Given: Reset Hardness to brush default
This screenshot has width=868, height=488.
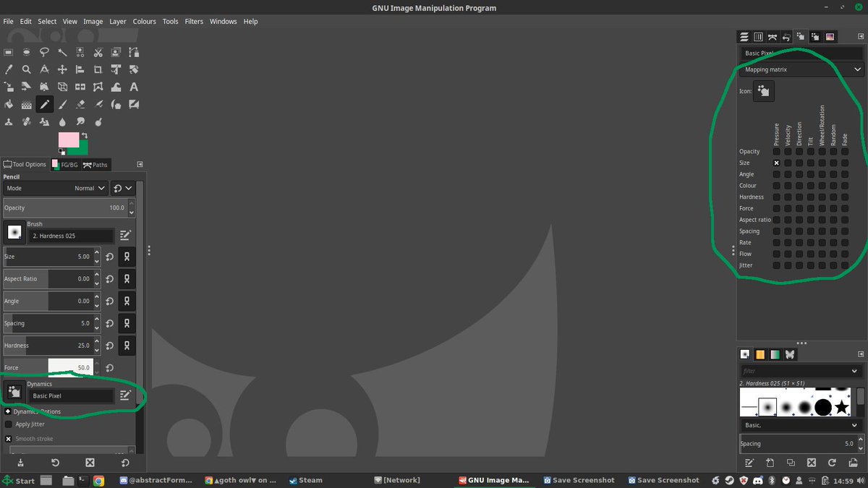Looking at the screenshot, I should pos(109,346).
